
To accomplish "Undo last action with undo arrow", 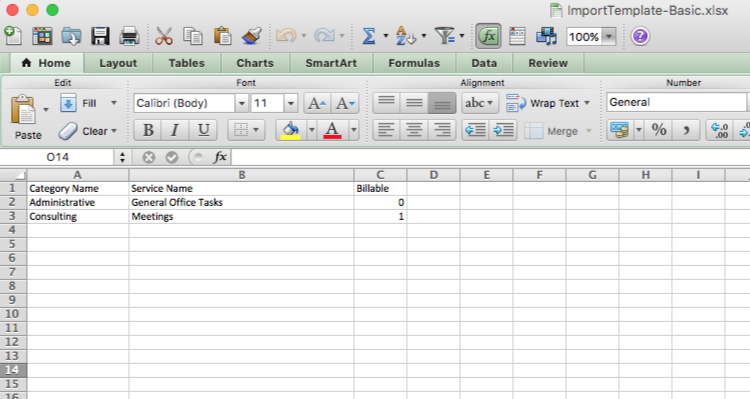I will [286, 36].
